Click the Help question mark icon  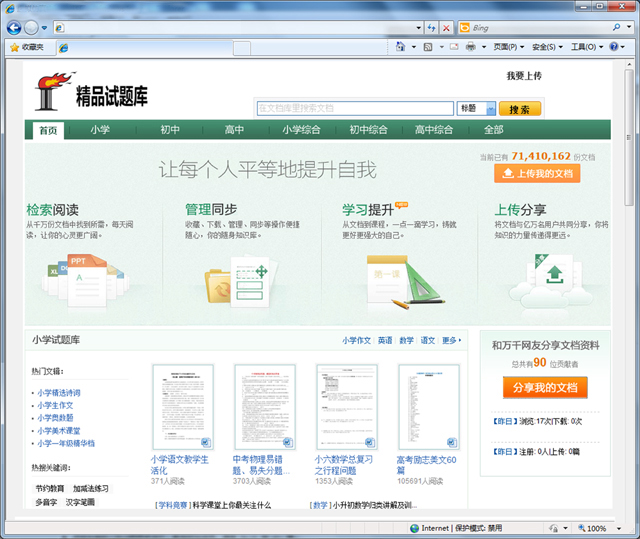click(x=614, y=47)
